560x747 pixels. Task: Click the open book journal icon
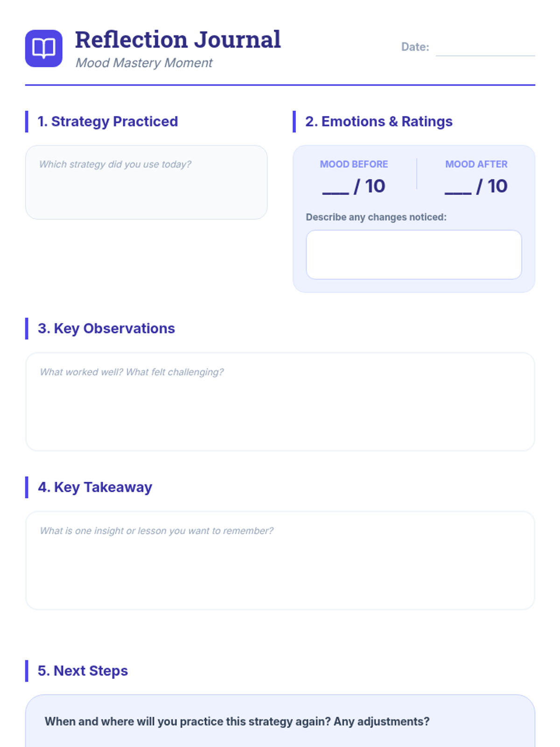click(44, 49)
